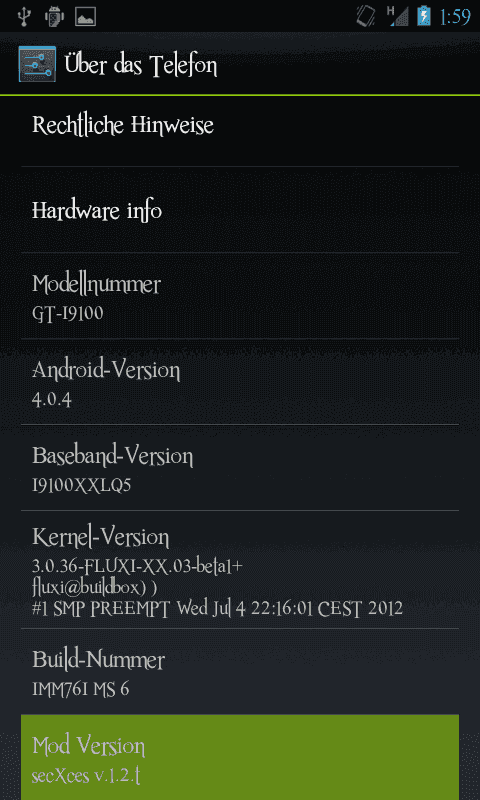The image size is (480, 800).
Task: Tap the 1:59 clock in status bar
Action: coord(454,17)
